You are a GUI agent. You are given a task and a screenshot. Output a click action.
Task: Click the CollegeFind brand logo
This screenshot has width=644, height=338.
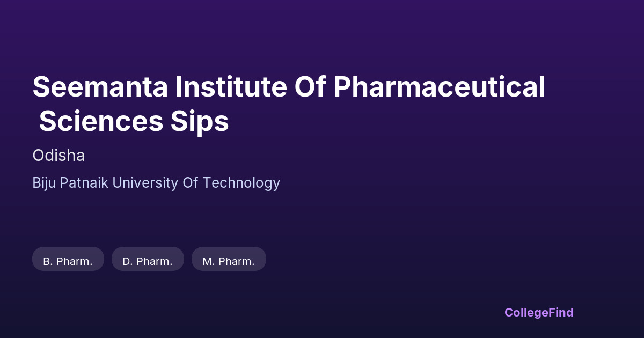pyautogui.click(x=538, y=312)
